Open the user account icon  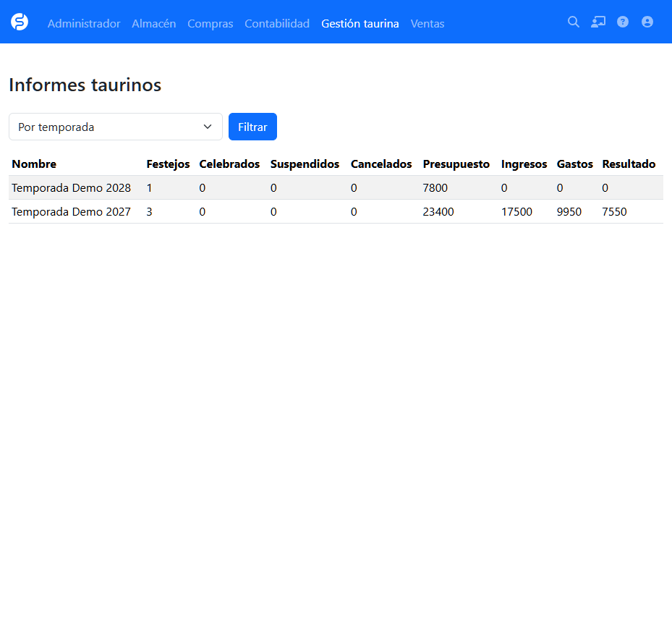[647, 22]
